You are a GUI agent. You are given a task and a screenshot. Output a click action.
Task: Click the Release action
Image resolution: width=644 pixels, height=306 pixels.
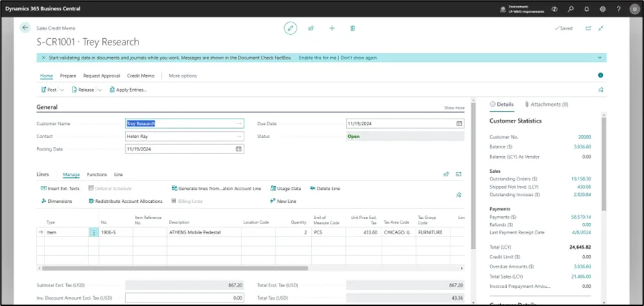click(x=83, y=90)
